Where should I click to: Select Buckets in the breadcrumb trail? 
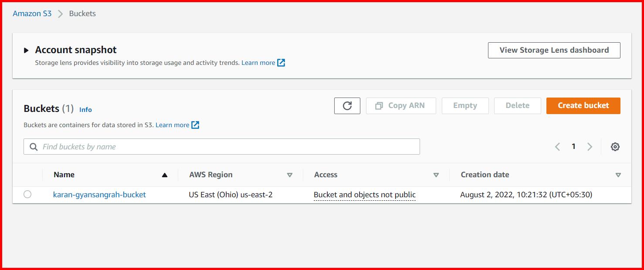[x=81, y=13]
